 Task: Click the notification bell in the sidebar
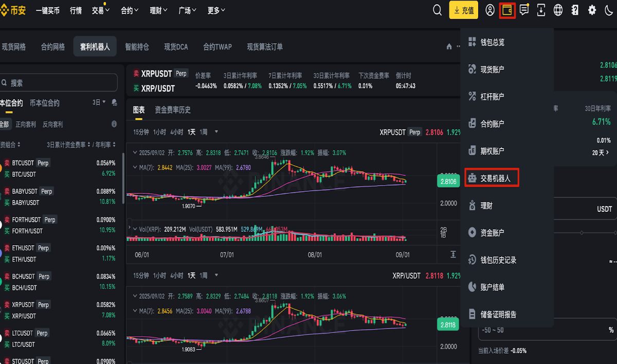pyautogui.click(x=114, y=103)
